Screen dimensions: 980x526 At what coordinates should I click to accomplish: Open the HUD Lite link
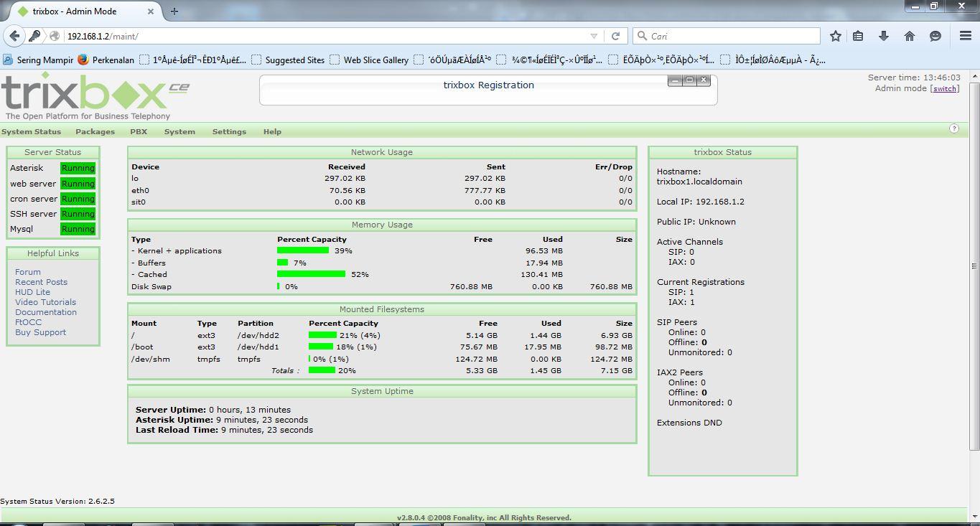point(32,292)
